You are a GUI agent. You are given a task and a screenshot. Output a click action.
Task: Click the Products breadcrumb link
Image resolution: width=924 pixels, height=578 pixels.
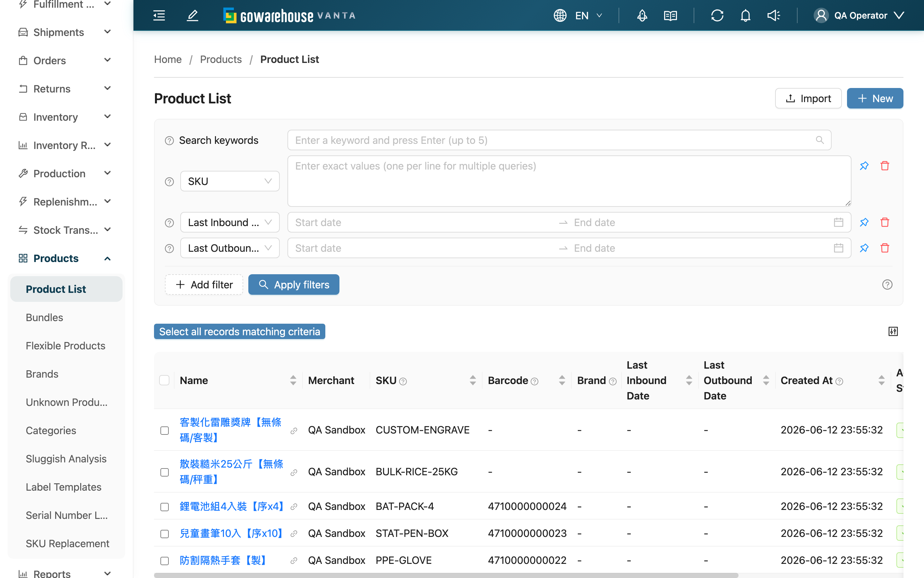click(221, 59)
